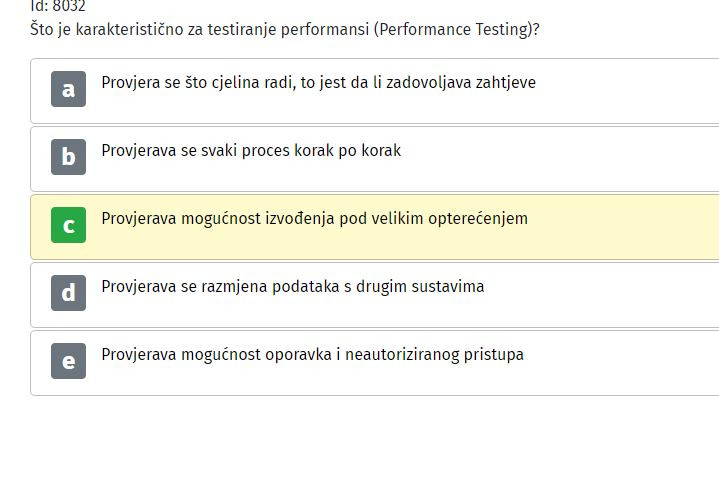Select the gray letter 'a' answer badge
This screenshot has height=494, width=719.
[68, 89]
